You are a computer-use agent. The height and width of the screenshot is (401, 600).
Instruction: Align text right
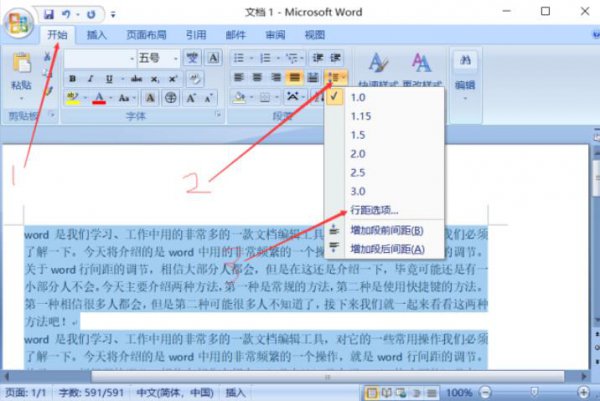(276, 78)
